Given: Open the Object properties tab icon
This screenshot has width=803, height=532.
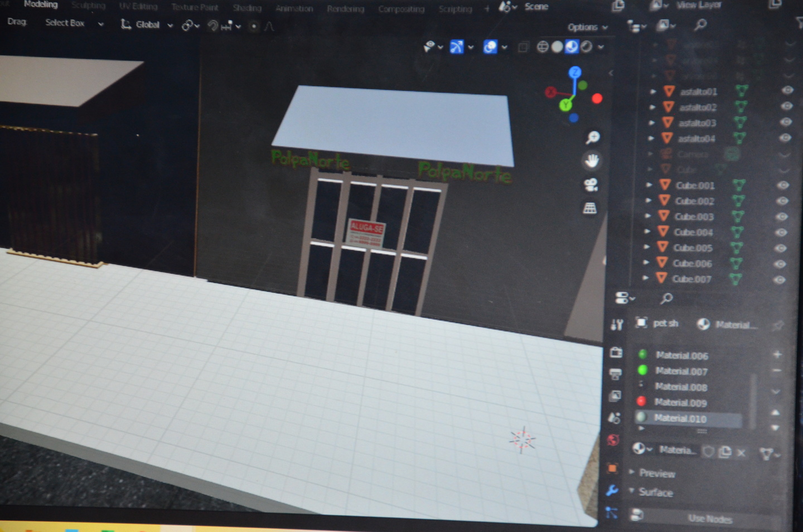Looking at the screenshot, I should point(612,468).
